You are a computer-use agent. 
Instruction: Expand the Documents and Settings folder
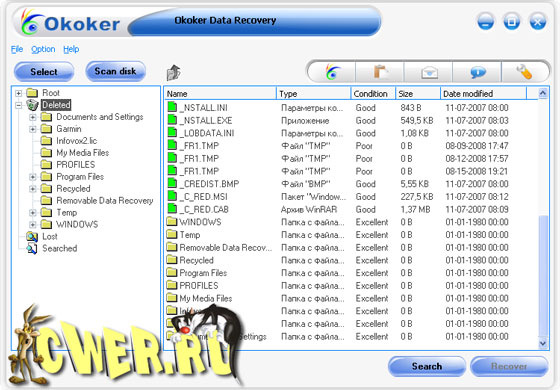32,117
